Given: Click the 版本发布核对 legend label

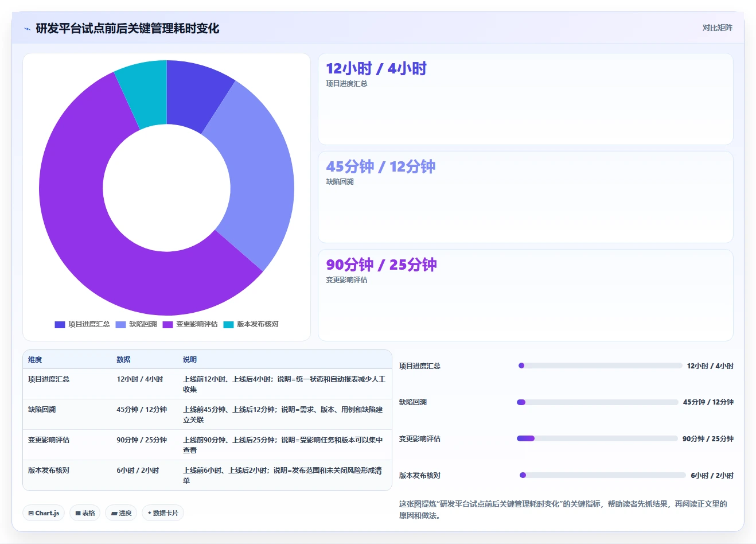Looking at the screenshot, I should pos(258,324).
